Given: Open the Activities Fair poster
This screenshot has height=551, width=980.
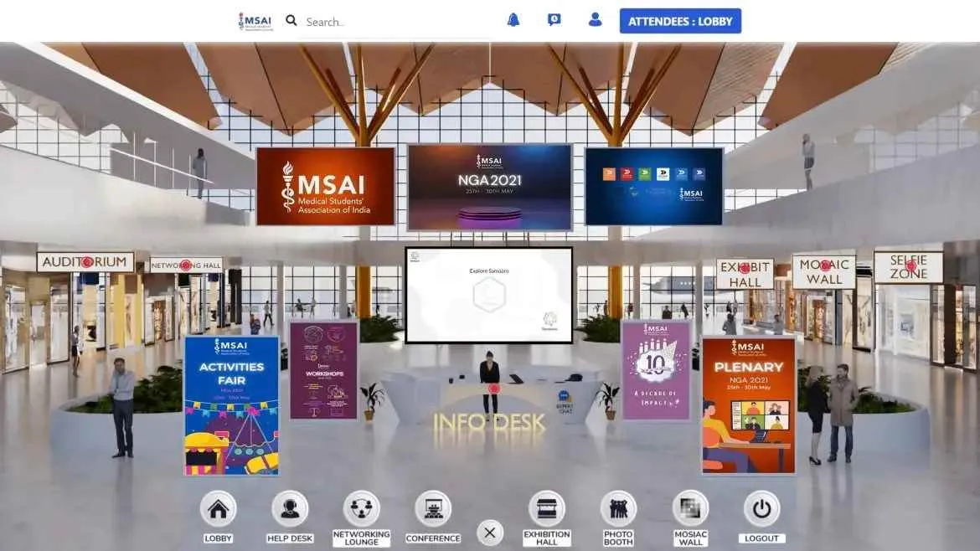Looking at the screenshot, I should point(231,405).
